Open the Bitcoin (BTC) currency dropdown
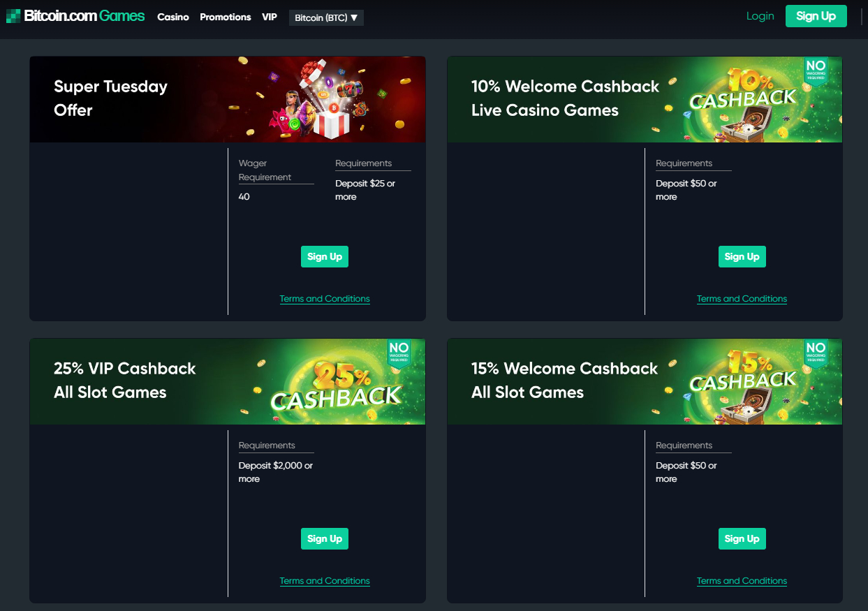Image resolution: width=868 pixels, height=611 pixels. pos(326,17)
